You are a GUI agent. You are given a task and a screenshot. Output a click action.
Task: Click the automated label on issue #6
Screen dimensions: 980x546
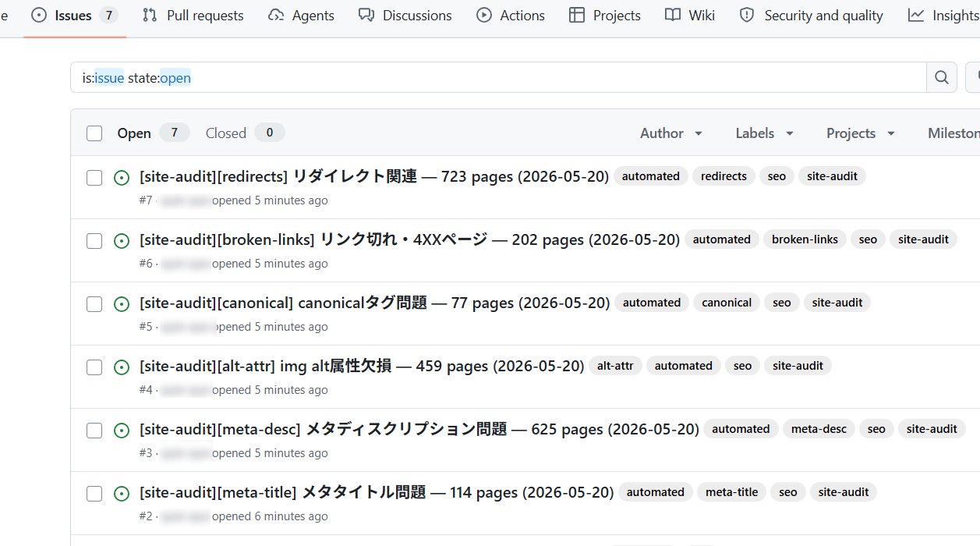coord(722,239)
